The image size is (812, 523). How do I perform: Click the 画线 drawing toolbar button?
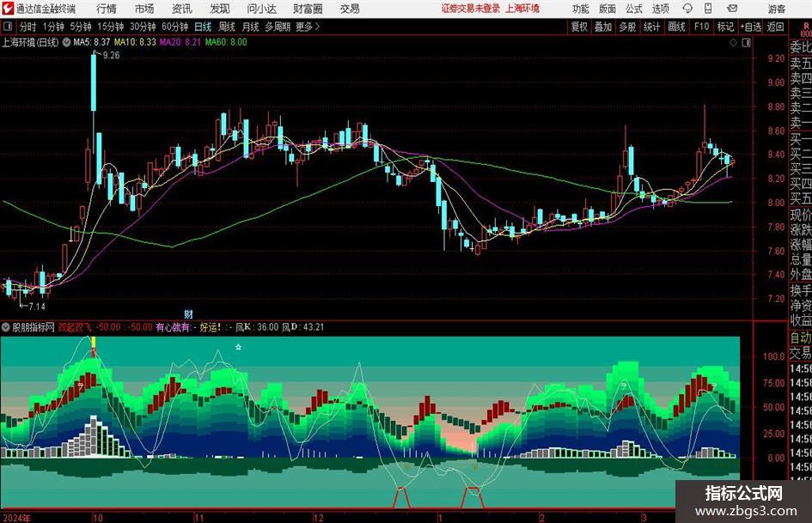[676, 27]
